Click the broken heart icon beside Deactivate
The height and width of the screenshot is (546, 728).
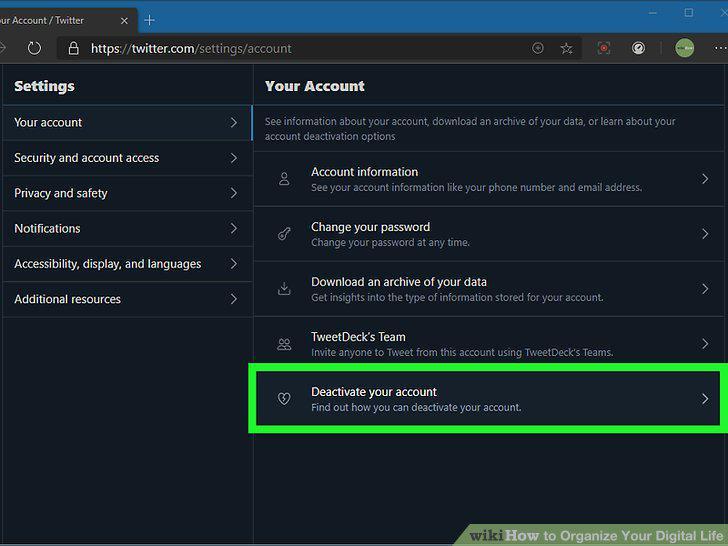pyautogui.click(x=284, y=398)
